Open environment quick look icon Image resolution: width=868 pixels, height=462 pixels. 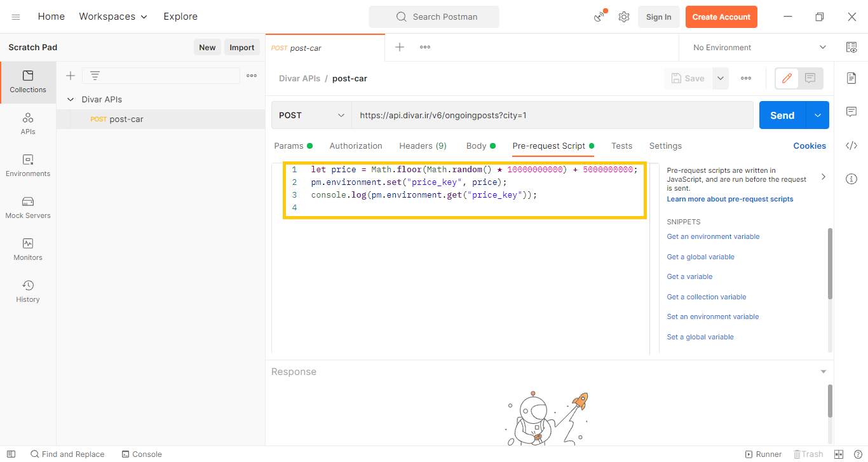coord(851,47)
